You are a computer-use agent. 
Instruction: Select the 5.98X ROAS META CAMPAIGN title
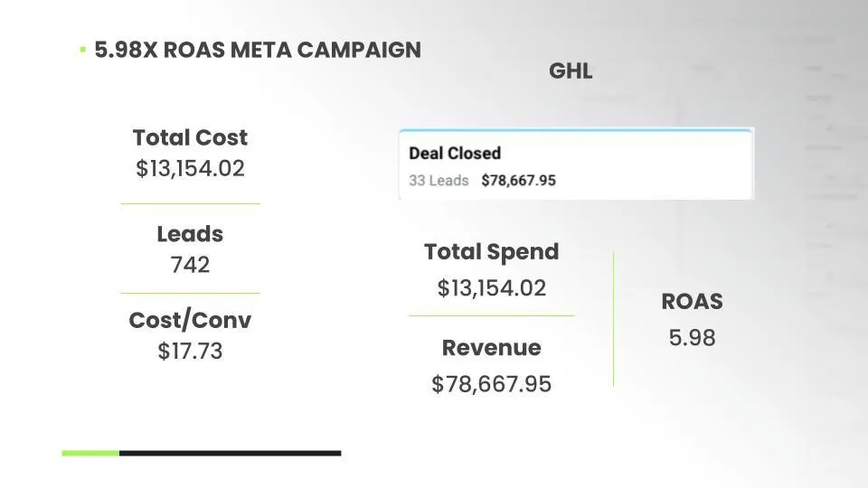point(258,50)
